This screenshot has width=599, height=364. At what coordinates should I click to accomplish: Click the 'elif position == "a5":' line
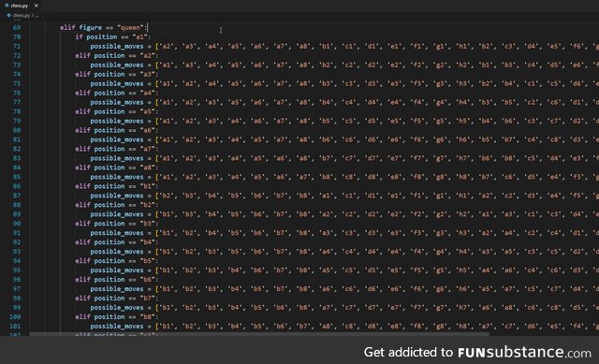tap(116, 111)
